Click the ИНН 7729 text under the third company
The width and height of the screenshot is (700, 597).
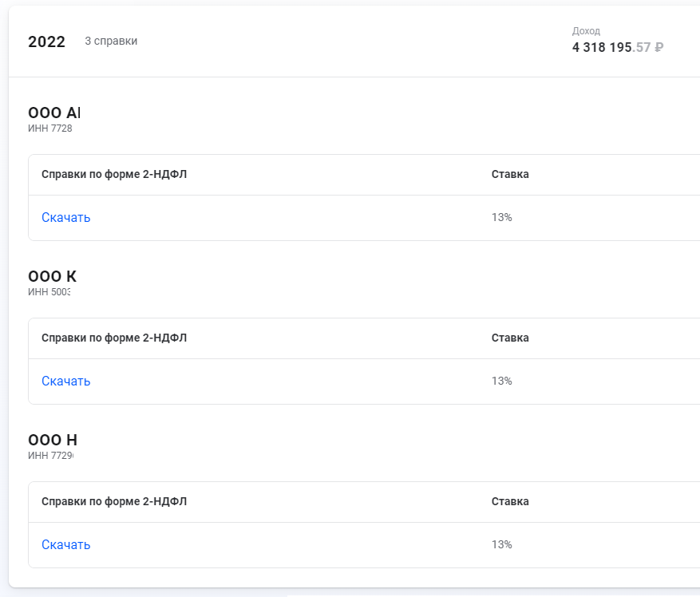point(49,456)
